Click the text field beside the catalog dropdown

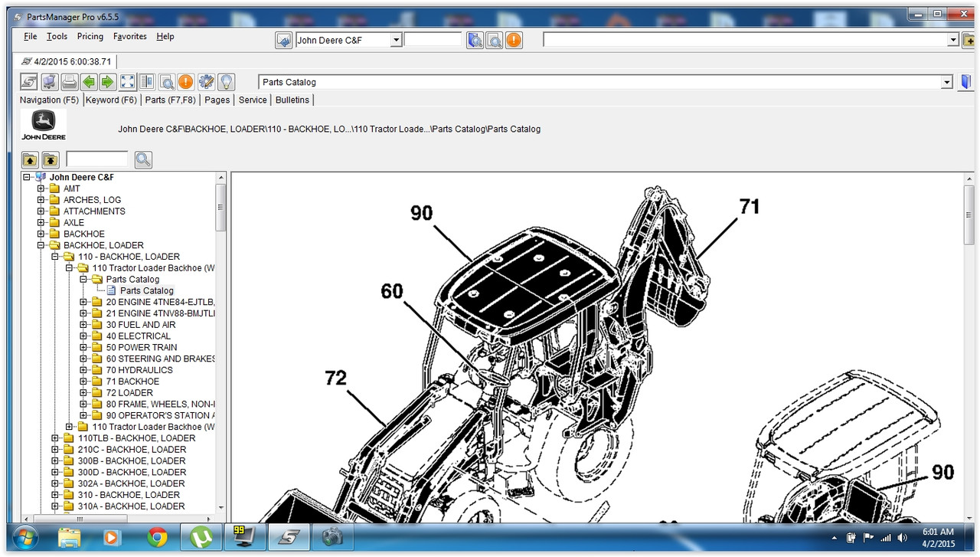[433, 40]
